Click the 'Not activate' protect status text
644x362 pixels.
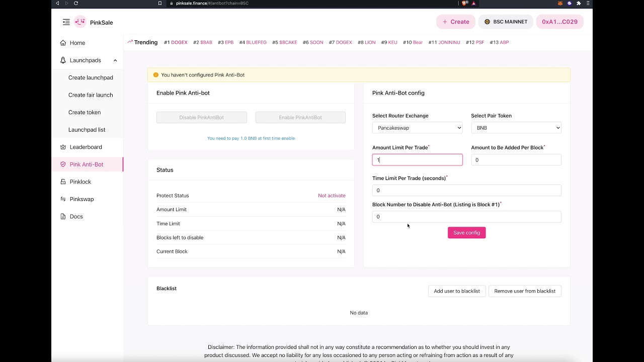tap(332, 196)
